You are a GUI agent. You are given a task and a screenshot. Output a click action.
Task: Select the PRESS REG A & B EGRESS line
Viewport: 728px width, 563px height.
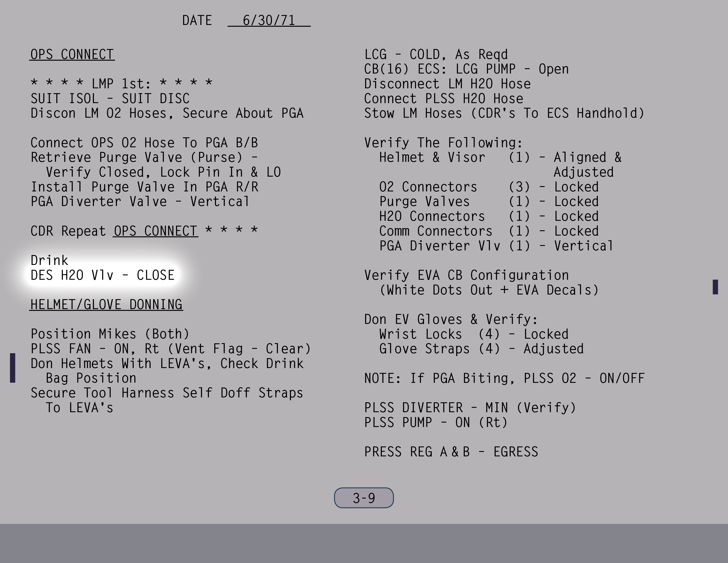(451, 452)
